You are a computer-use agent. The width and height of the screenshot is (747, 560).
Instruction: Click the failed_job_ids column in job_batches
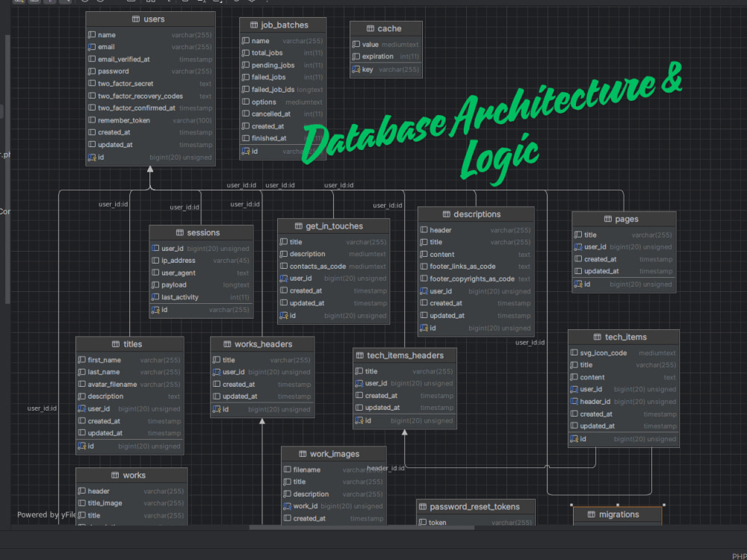282,90
